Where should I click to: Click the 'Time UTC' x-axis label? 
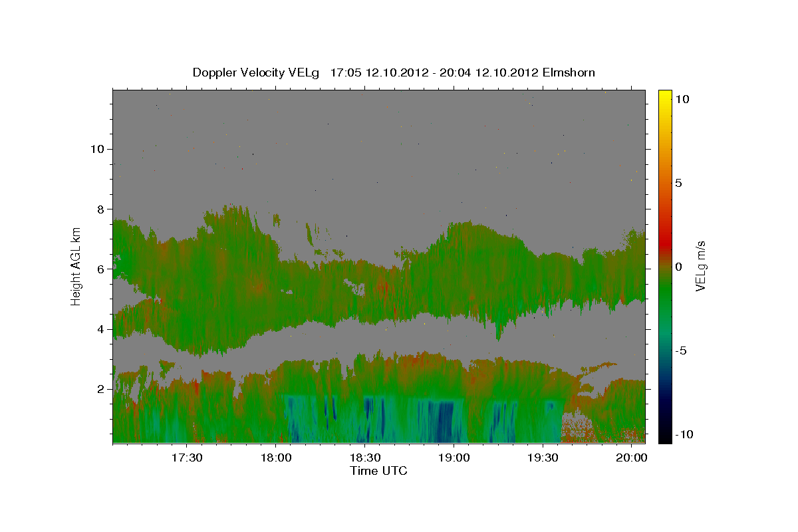tap(378, 471)
